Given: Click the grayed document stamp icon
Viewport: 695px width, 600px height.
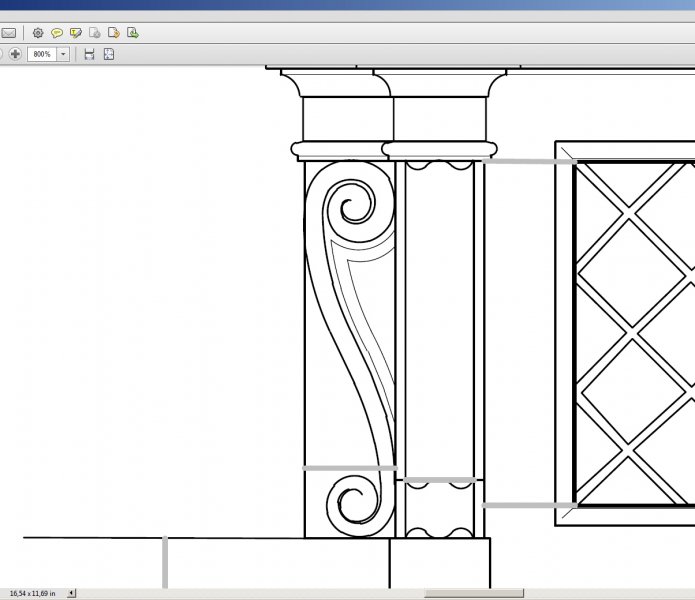Looking at the screenshot, I should click(94, 33).
